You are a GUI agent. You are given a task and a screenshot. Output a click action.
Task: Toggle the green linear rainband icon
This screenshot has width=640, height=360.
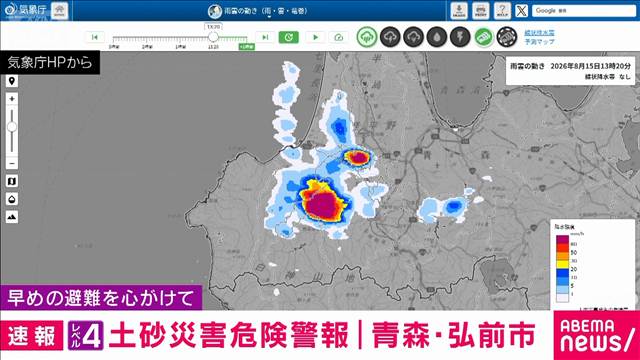coord(484,37)
